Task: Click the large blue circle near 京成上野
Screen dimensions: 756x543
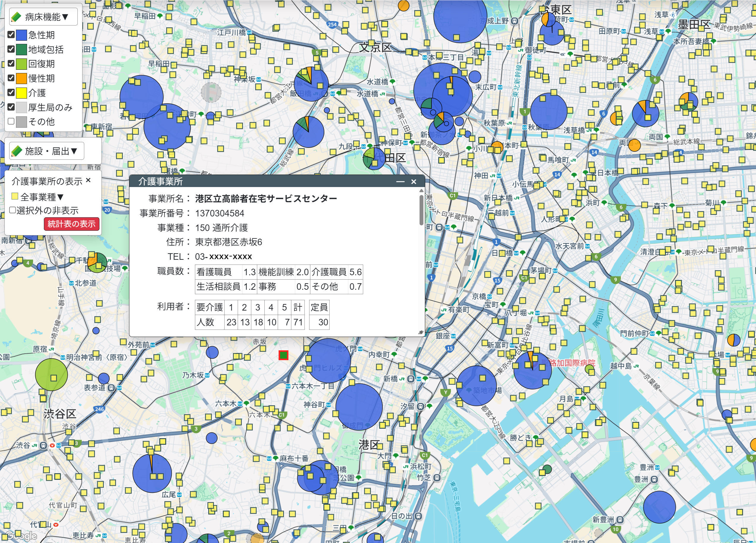Action: coord(460,17)
